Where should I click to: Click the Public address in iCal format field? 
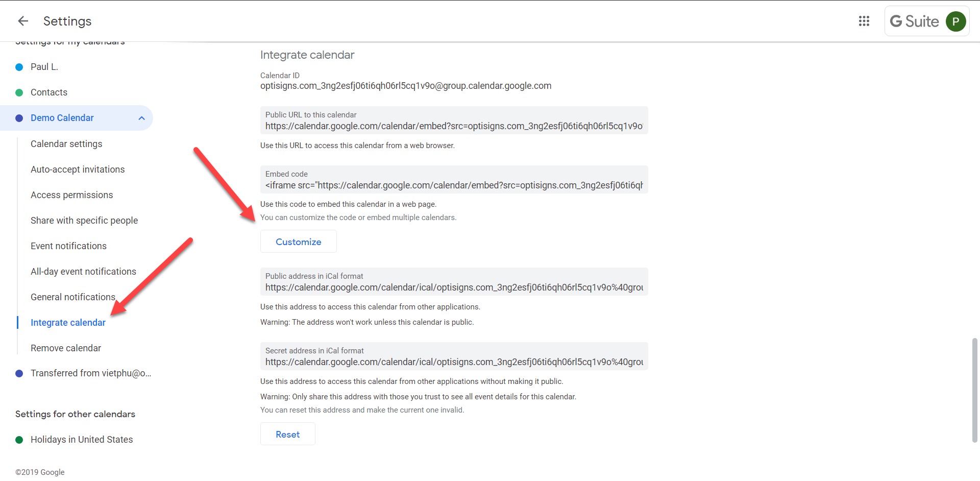454,282
